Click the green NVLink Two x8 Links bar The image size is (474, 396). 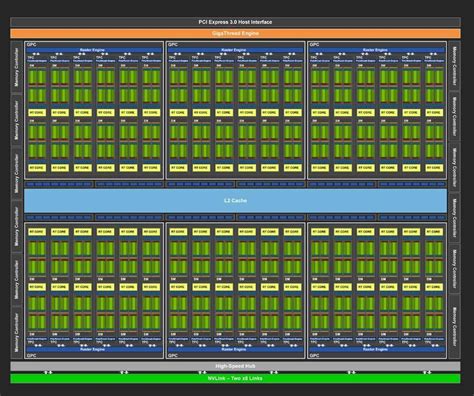pos(235,378)
